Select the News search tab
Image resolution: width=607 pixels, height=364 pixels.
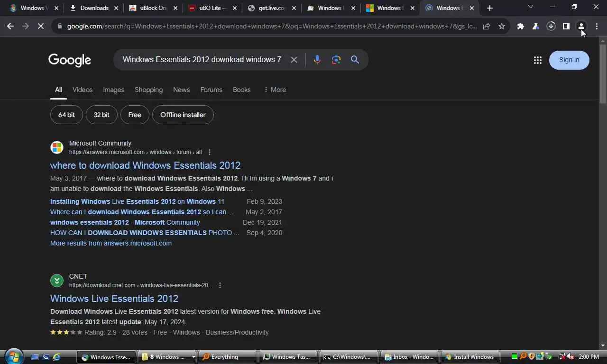[181, 90]
